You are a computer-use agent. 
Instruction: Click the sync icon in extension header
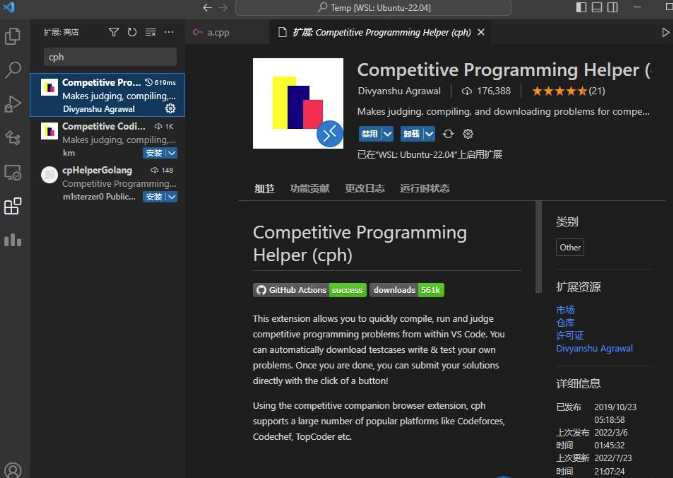pos(448,134)
